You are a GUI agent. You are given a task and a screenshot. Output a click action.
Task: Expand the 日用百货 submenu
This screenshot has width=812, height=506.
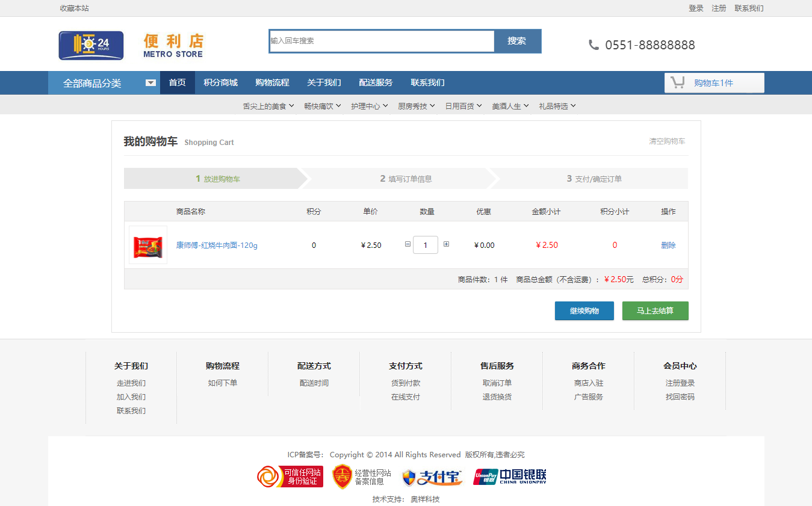[x=463, y=106]
